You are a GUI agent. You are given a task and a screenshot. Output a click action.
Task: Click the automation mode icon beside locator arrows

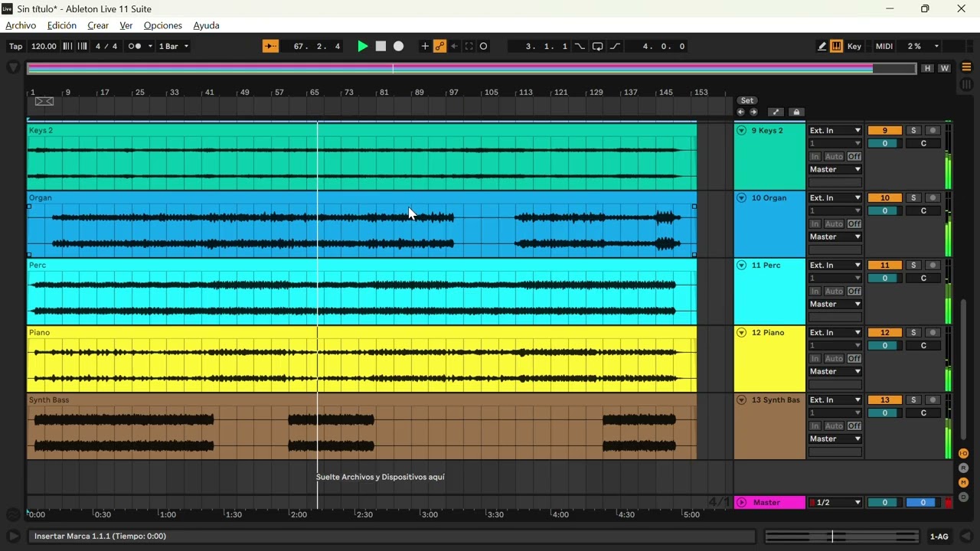[x=776, y=112]
